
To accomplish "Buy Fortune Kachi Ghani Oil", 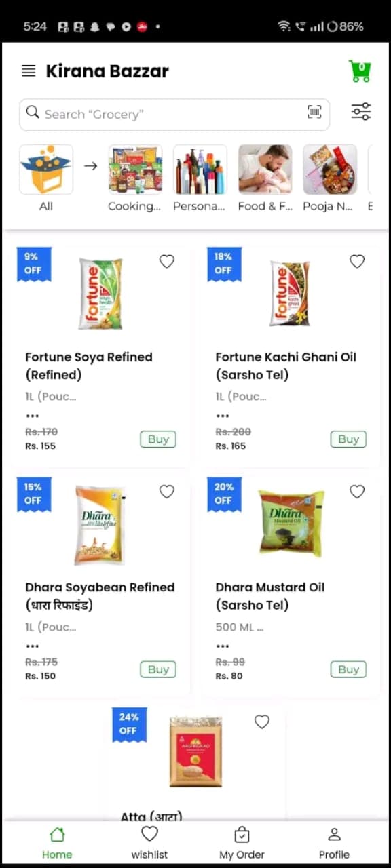I will click(348, 439).
